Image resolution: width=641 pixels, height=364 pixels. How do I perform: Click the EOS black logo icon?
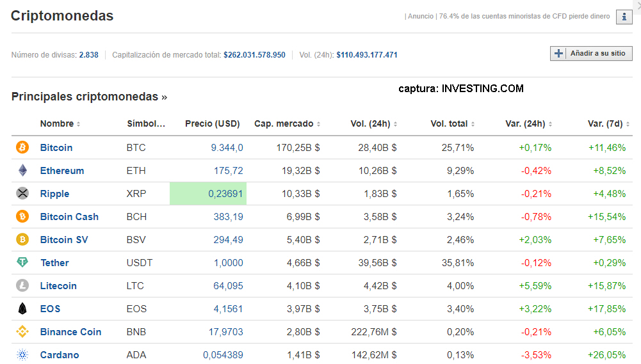(22, 309)
